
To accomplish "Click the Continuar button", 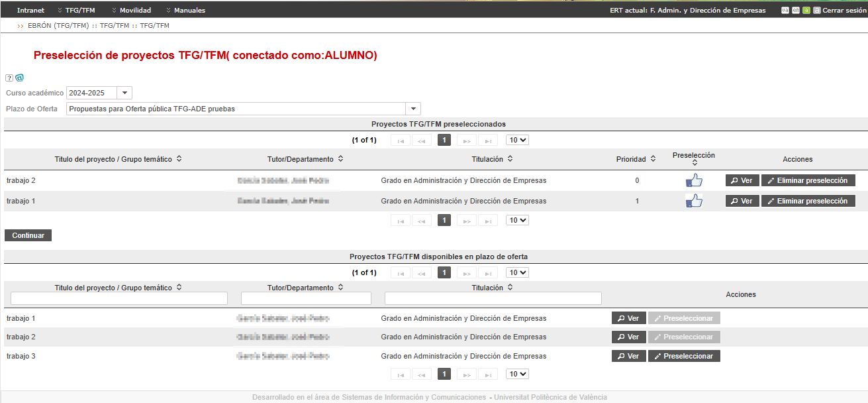I will [28, 235].
